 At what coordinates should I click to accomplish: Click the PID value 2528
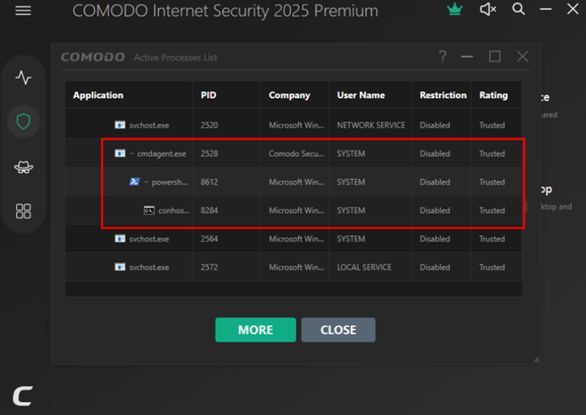pos(209,154)
